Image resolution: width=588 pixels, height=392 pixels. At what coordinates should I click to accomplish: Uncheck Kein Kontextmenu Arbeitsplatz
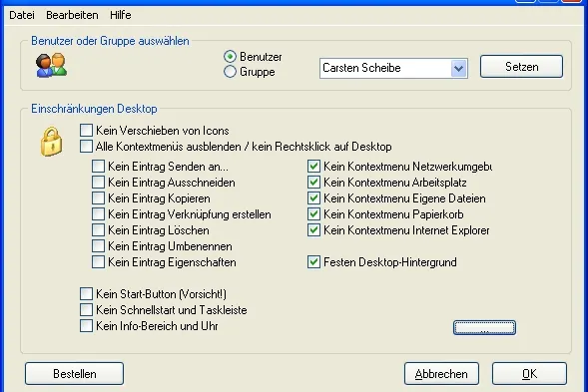pos(313,183)
